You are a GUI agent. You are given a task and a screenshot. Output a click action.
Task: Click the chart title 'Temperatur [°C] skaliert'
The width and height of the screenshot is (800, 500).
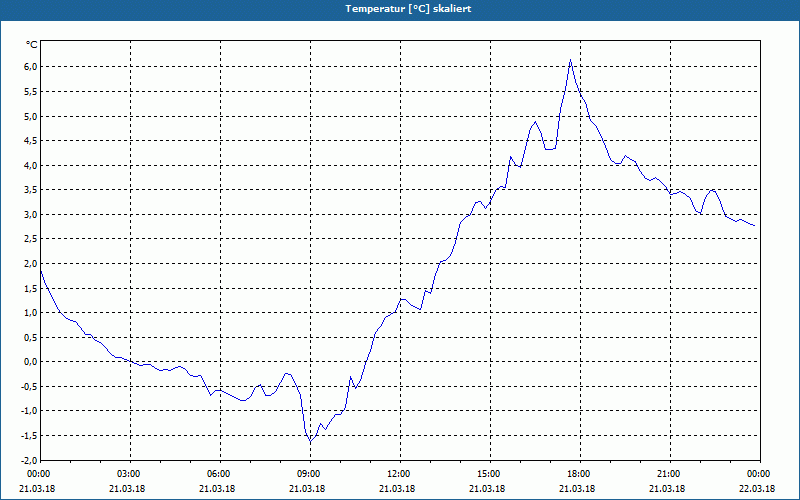pos(408,9)
